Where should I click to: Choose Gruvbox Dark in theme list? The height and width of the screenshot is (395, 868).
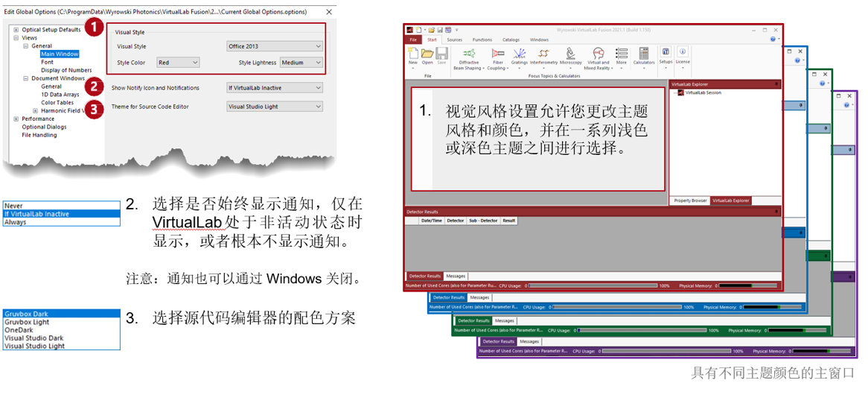coord(61,314)
